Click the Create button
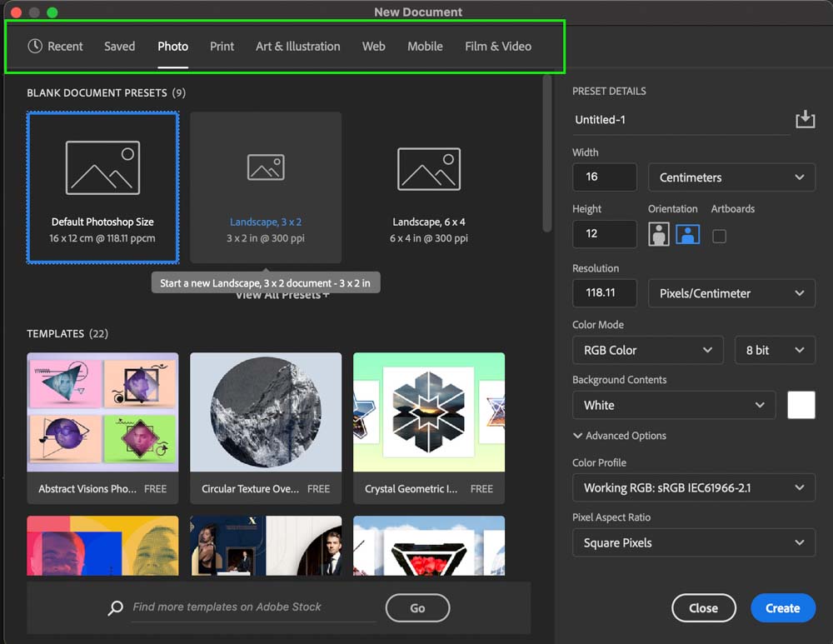Viewport: 833px width, 644px height. (x=782, y=608)
